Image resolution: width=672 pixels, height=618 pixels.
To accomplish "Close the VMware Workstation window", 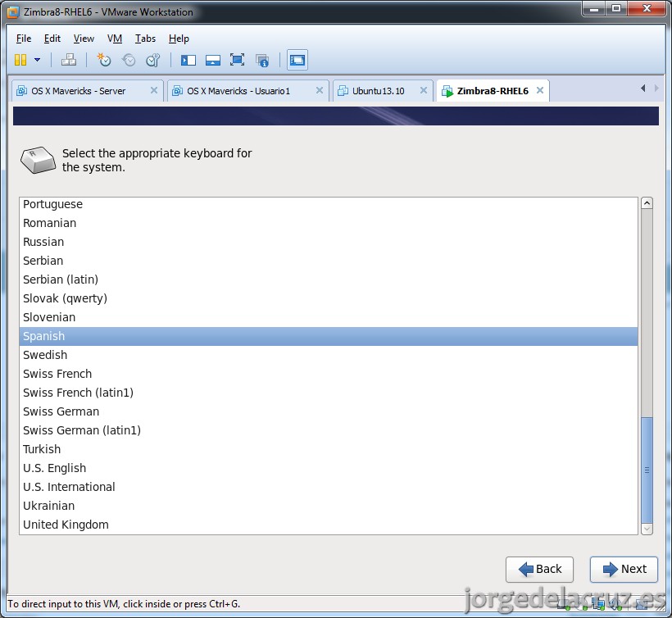I will pyautogui.click(x=647, y=8).
